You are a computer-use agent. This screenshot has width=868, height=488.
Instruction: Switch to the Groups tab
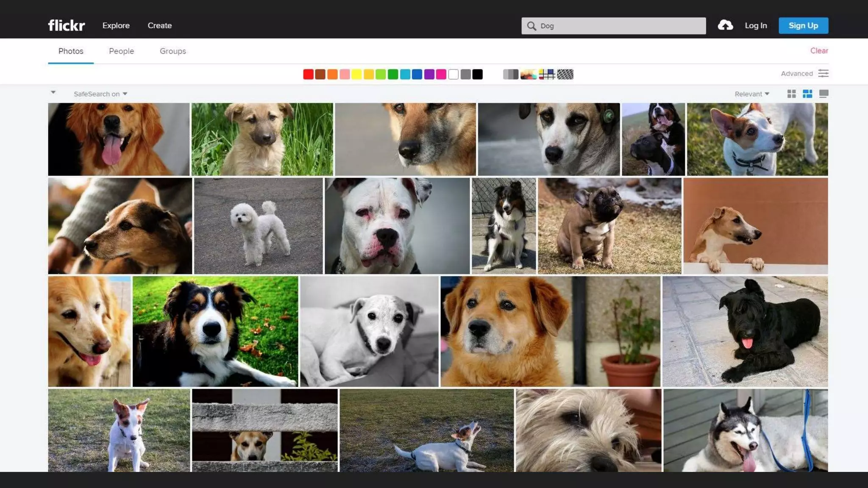(x=173, y=51)
